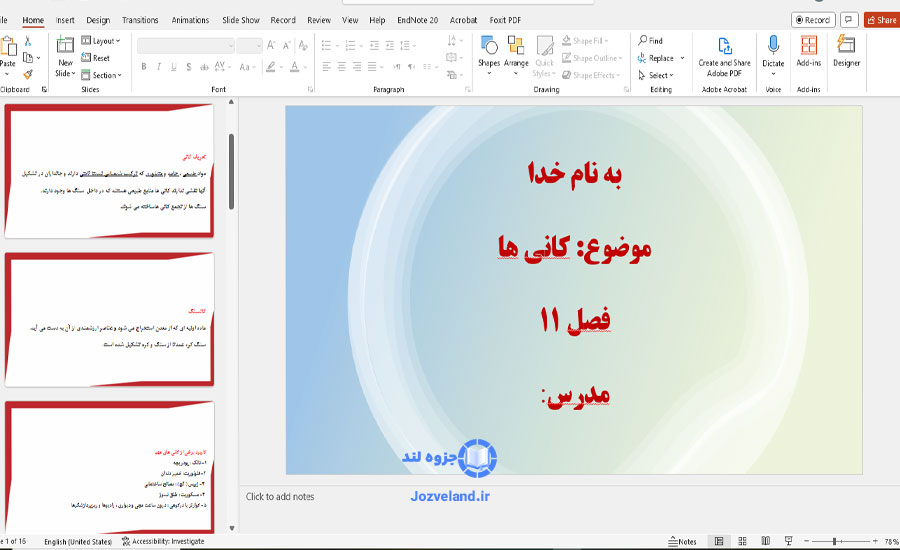The image size is (900, 550).
Task: Open Shape Outline dropdown
Action: tap(592, 58)
